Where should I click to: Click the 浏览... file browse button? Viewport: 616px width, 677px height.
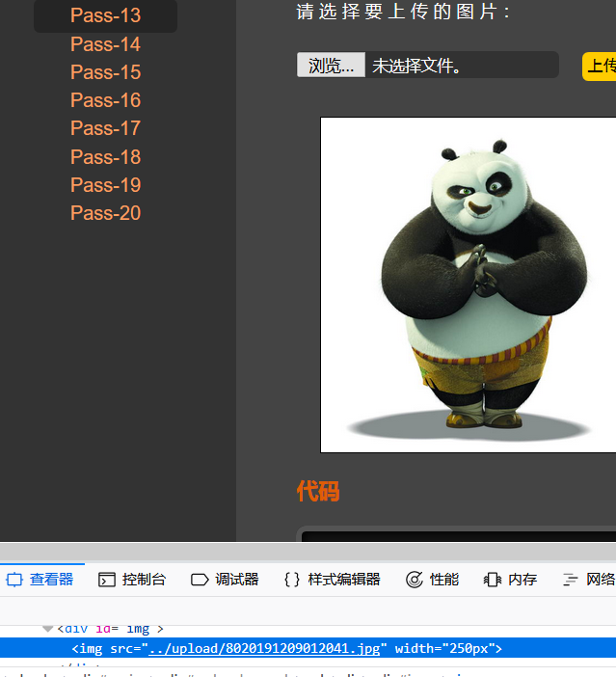tap(331, 66)
